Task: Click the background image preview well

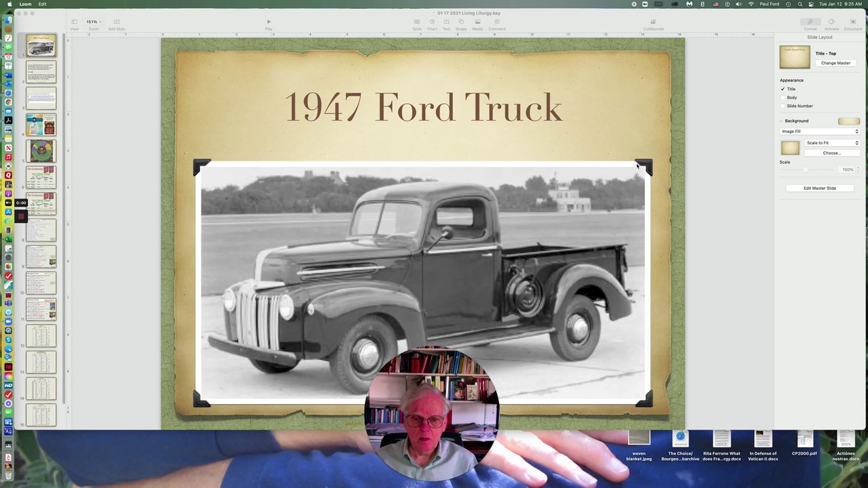Action: pyautogui.click(x=790, y=148)
